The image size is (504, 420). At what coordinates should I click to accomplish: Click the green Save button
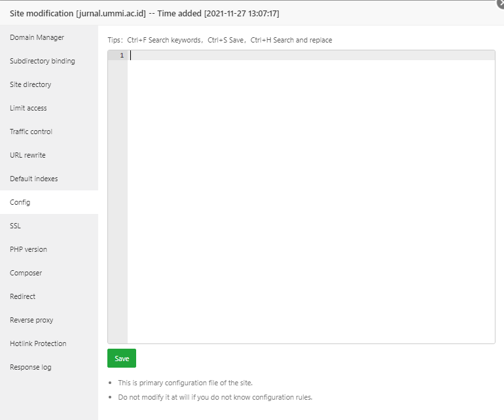pyautogui.click(x=122, y=359)
